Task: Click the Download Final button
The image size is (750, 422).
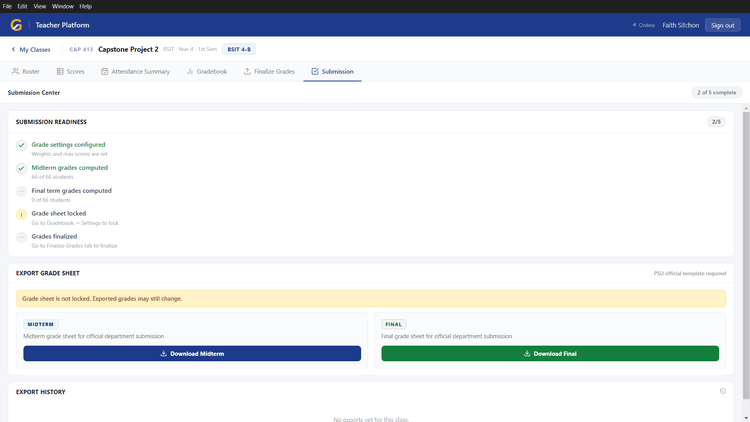Action: pos(550,354)
